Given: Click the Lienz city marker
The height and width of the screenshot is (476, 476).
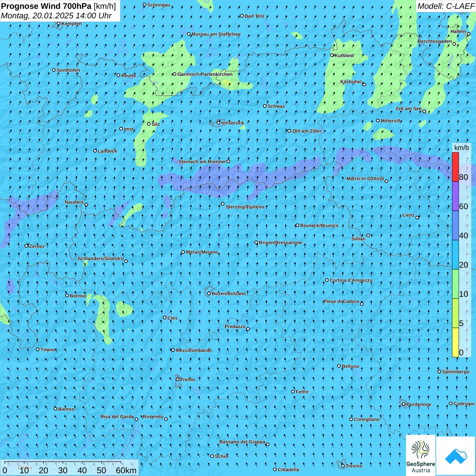Looking at the screenshot, I should tap(417, 217).
